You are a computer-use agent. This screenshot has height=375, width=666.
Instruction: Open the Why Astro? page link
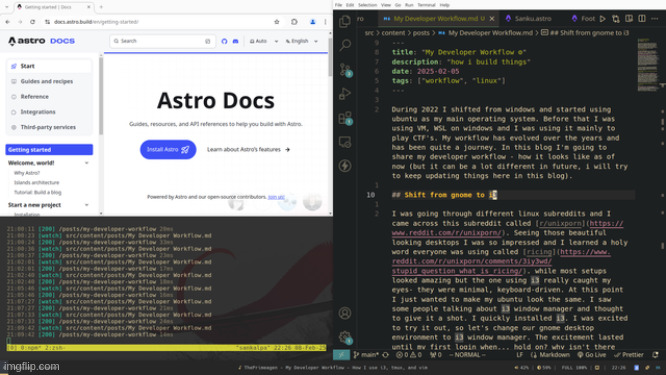27,173
